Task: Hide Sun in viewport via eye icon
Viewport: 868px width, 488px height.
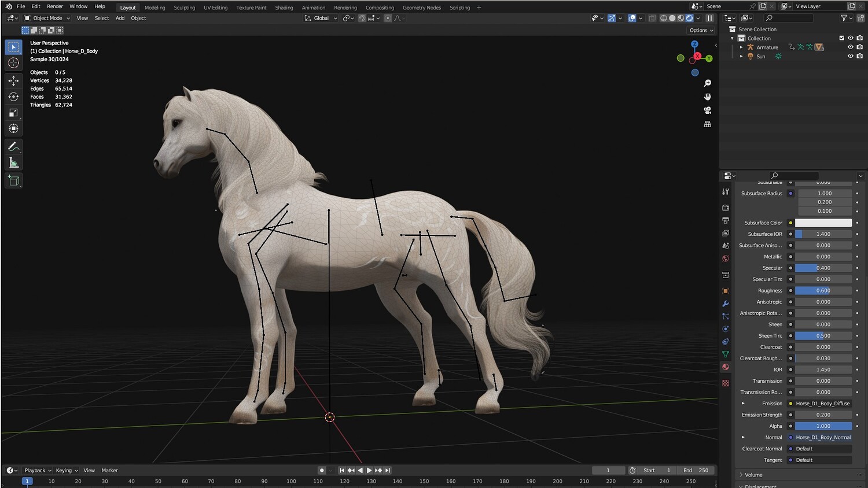Action: [x=851, y=56]
